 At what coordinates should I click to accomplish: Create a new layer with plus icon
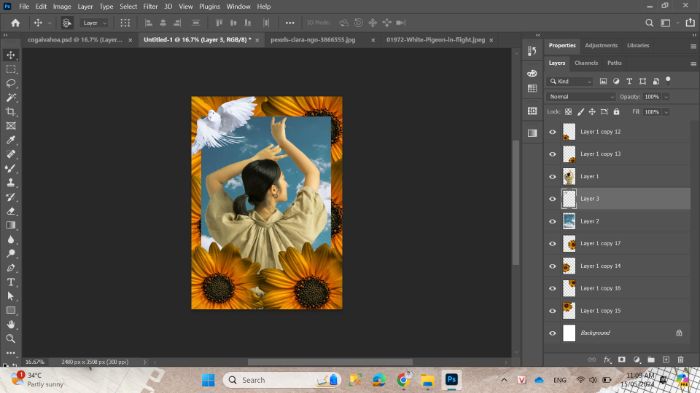[666, 360]
